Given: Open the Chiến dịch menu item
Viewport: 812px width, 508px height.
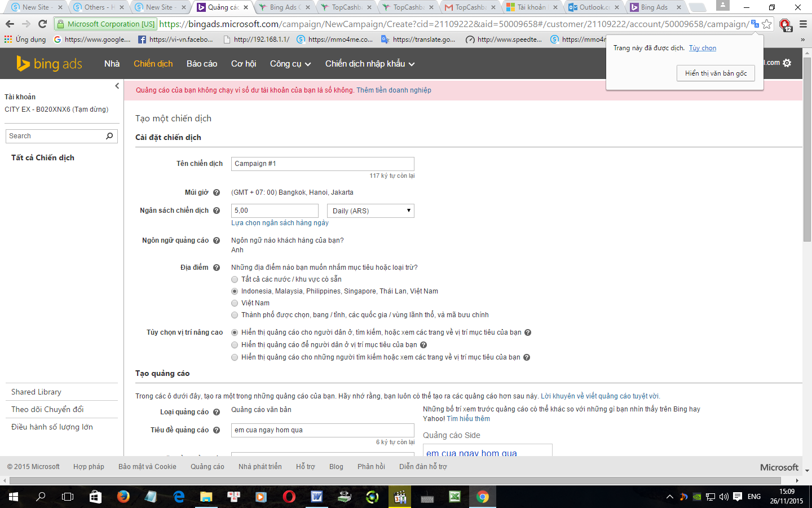Looking at the screenshot, I should pos(153,64).
